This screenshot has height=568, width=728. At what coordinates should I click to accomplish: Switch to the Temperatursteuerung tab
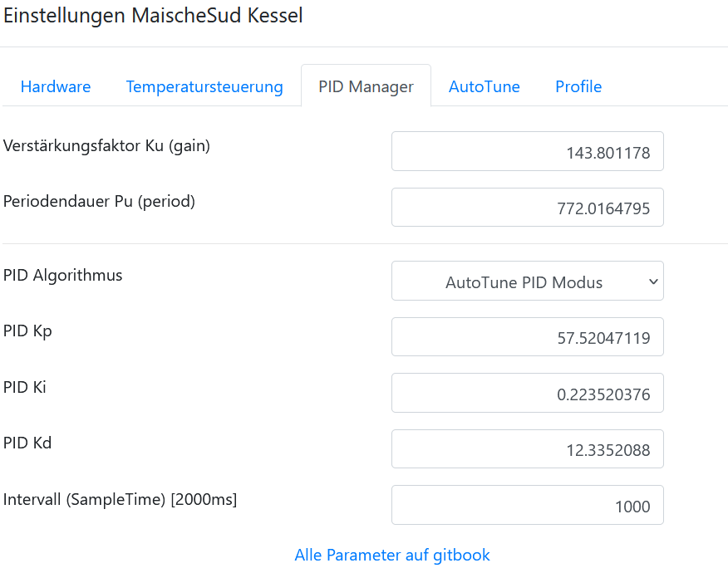[204, 86]
